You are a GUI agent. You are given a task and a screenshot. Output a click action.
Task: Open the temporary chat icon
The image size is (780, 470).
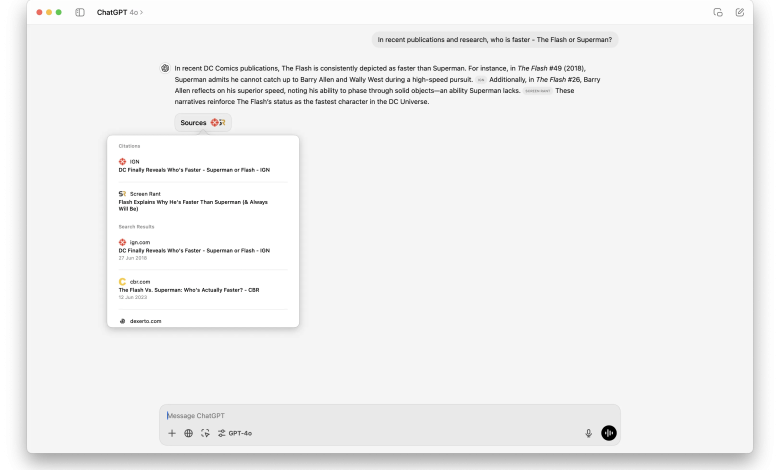point(717,12)
